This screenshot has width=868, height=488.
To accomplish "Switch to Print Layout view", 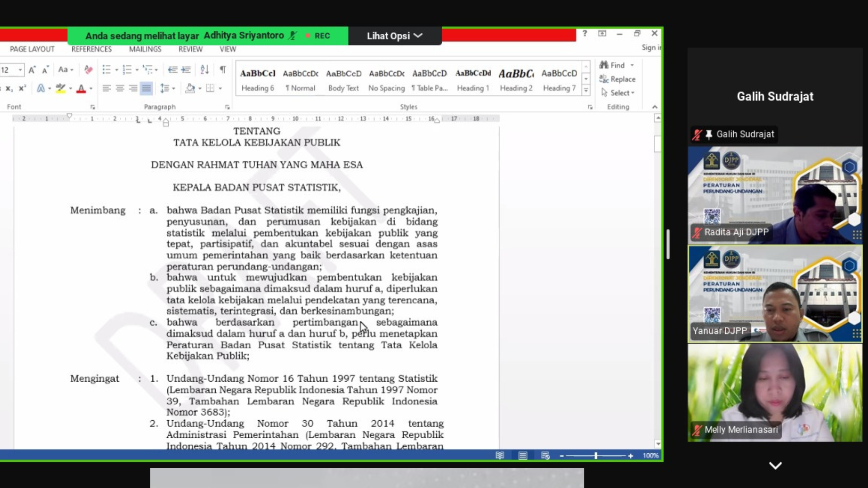I will pos(523,455).
